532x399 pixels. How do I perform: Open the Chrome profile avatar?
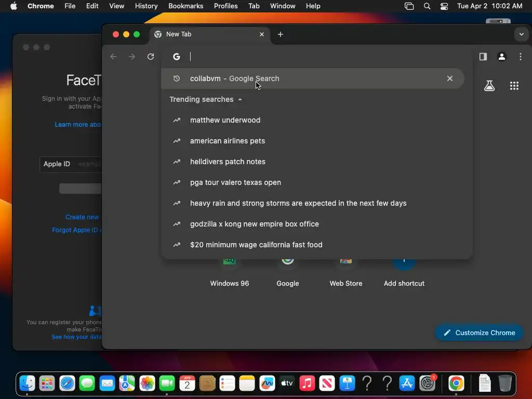pos(502,57)
